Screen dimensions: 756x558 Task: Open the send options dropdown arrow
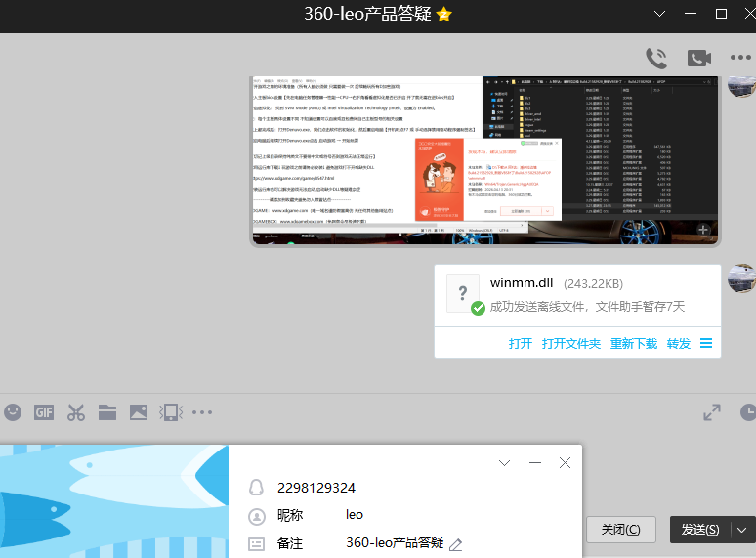(x=742, y=530)
